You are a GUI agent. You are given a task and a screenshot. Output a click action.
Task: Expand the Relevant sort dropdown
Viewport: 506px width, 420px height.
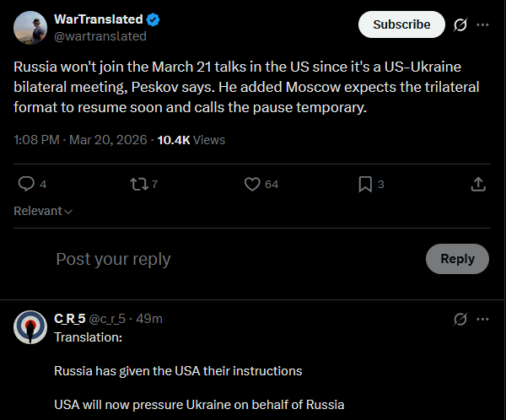tap(43, 211)
